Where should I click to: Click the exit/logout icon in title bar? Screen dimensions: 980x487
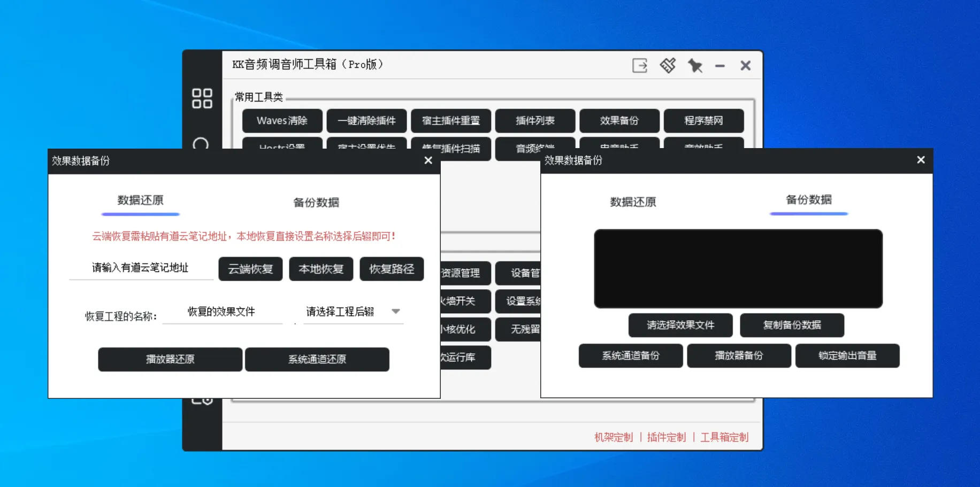point(640,66)
